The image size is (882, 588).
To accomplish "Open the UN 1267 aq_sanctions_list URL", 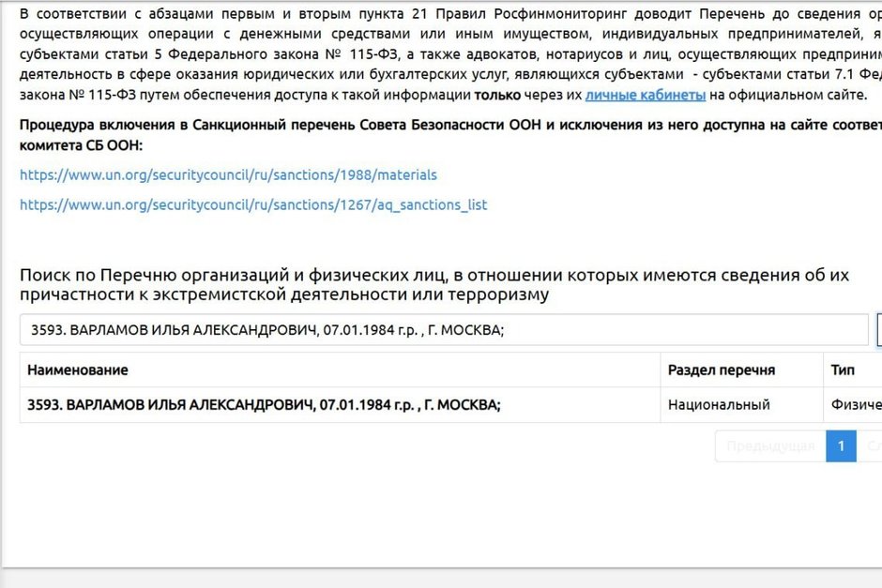I will tap(253, 204).
